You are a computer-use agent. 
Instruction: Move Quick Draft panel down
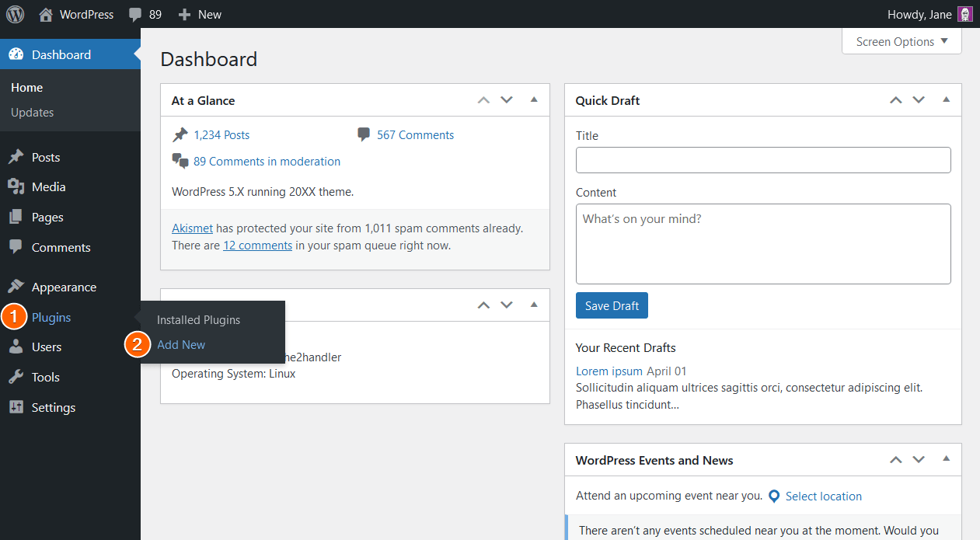click(x=919, y=100)
